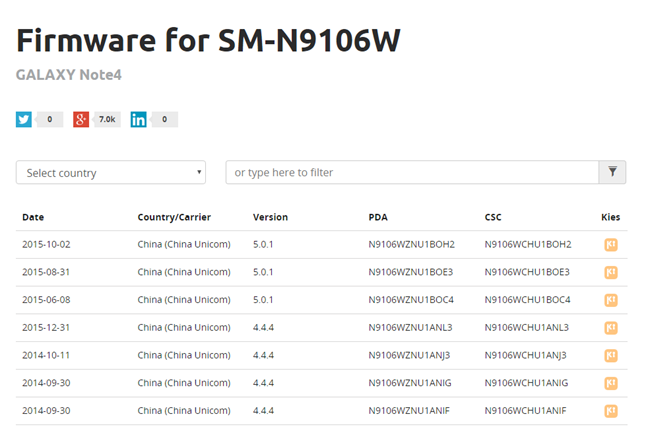Click Kies icon for 2014-10-11 firmware
Viewport: 650px width, 433px height.
[x=610, y=355]
